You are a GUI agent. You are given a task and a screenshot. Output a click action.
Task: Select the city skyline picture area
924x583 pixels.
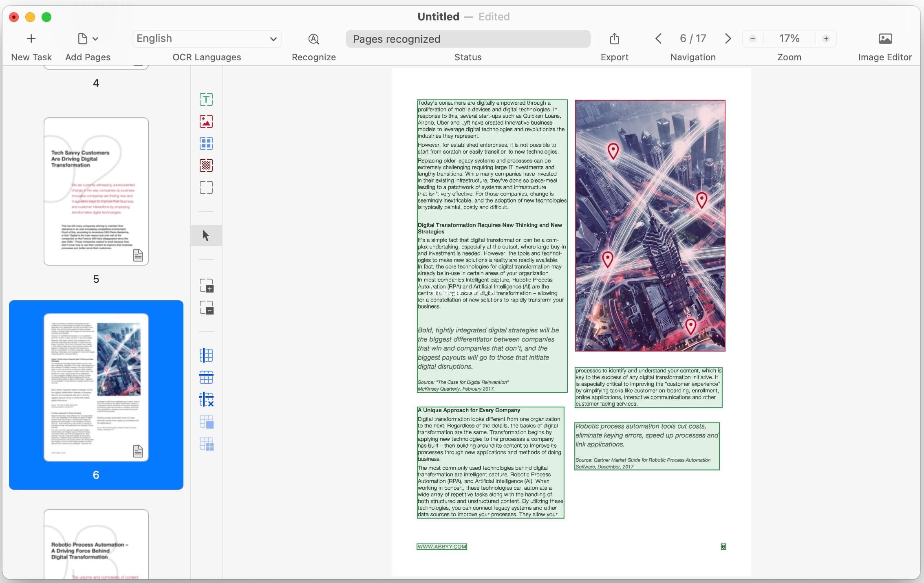tap(650, 226)
